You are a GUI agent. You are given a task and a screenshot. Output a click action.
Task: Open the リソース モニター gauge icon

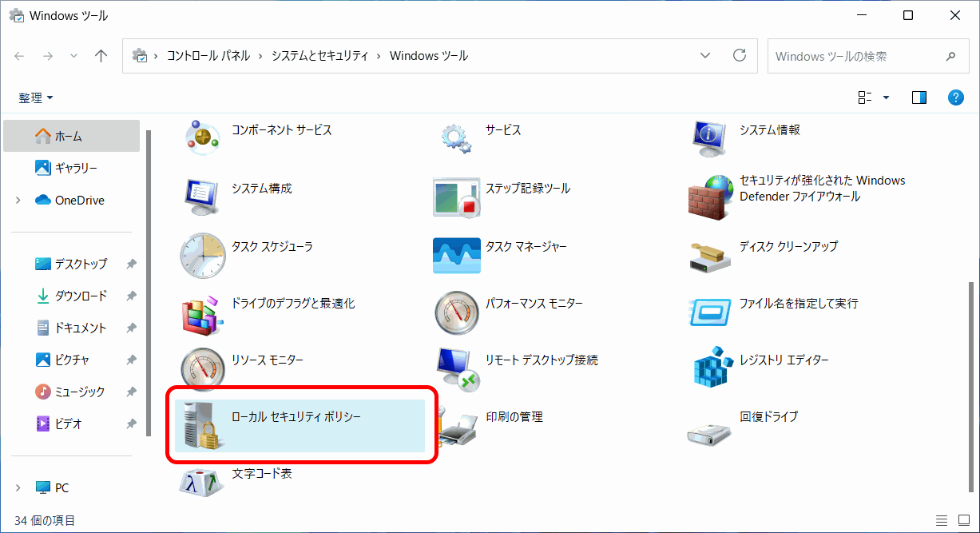click(x=202, y=368)
